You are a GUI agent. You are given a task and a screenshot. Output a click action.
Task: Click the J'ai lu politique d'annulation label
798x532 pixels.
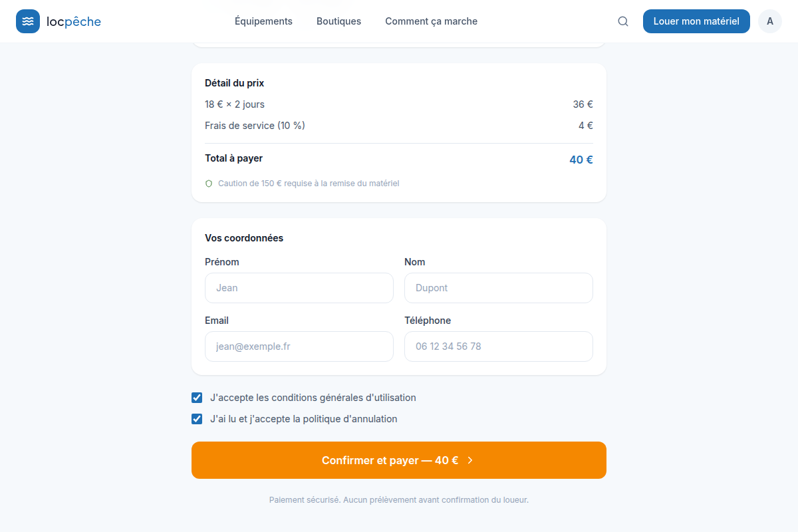tap(304, 419)
